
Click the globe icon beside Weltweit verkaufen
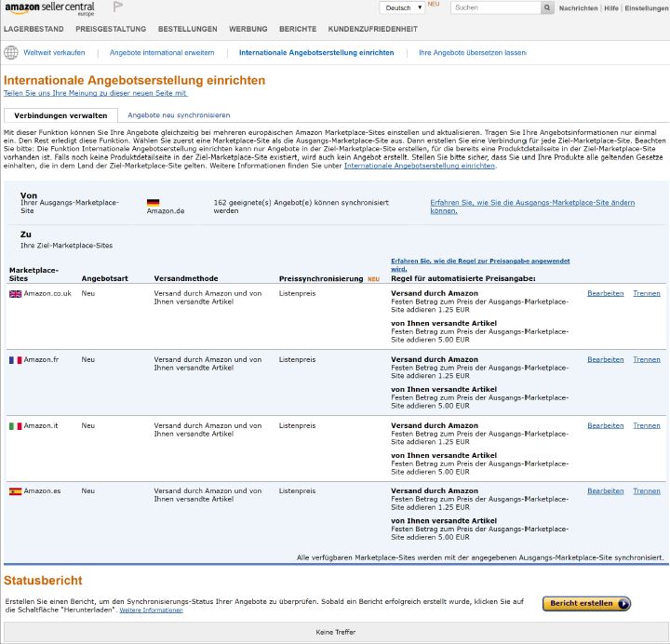[x=11, y=52]
